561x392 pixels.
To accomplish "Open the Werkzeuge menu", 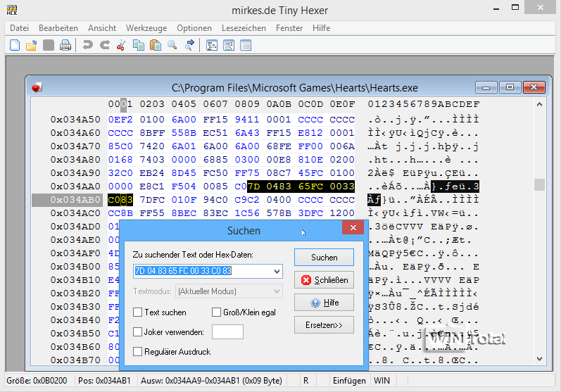I will point(146,28).
